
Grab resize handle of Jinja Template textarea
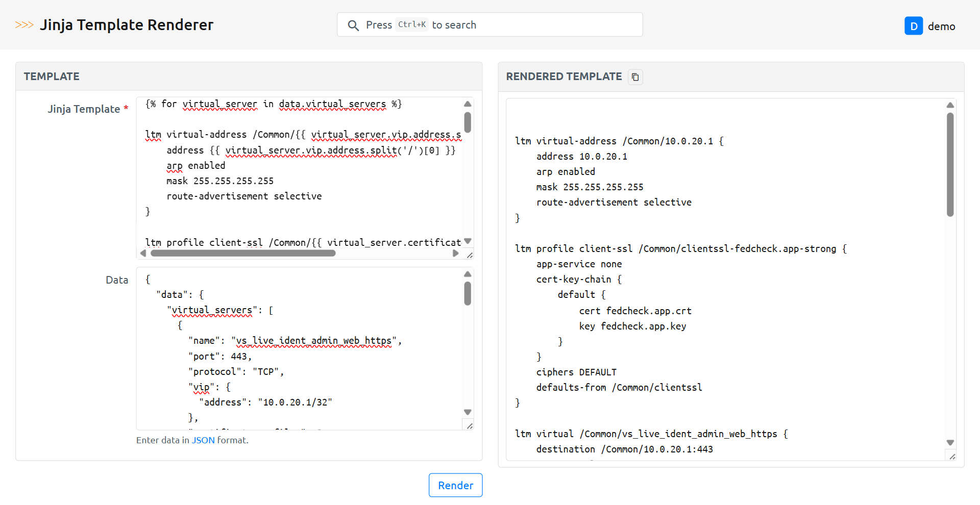point(470,255)
